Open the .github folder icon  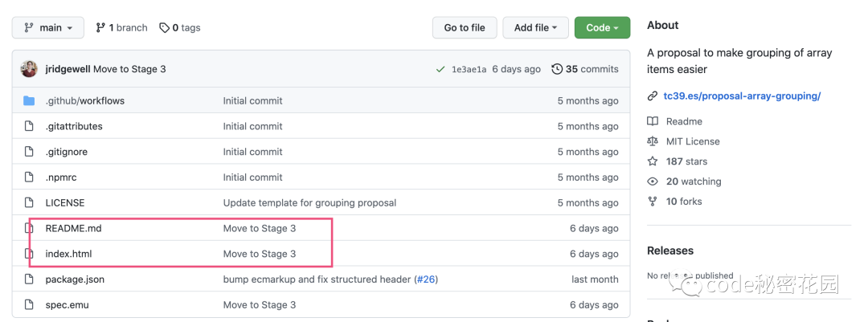30,101
